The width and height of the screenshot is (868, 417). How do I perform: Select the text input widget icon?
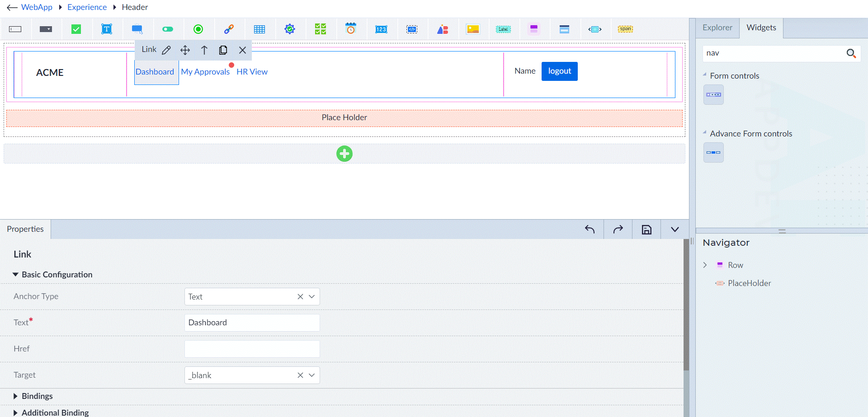click(15, 29)
